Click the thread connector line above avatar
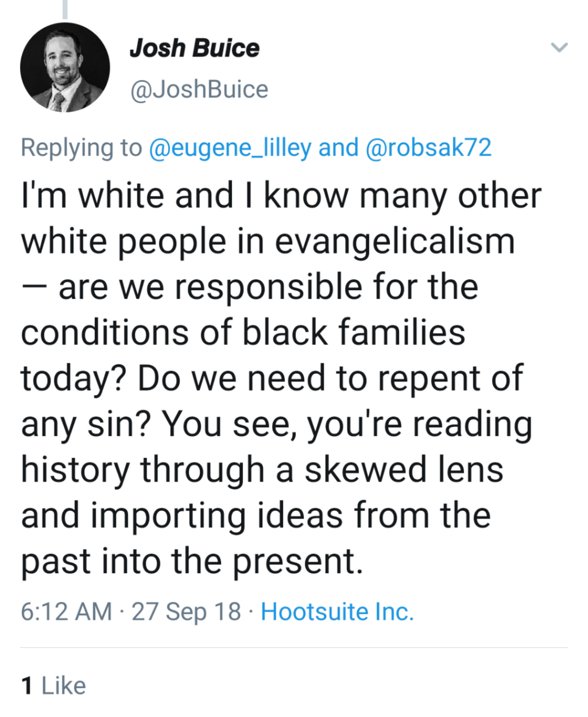The width and height of the screenshot is (588, 717). [x=65, y=9]
